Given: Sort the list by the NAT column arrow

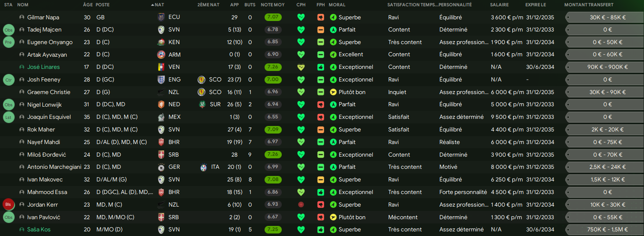Looking at the screenshot, I should pyautogui.click(x=153, y=5).
